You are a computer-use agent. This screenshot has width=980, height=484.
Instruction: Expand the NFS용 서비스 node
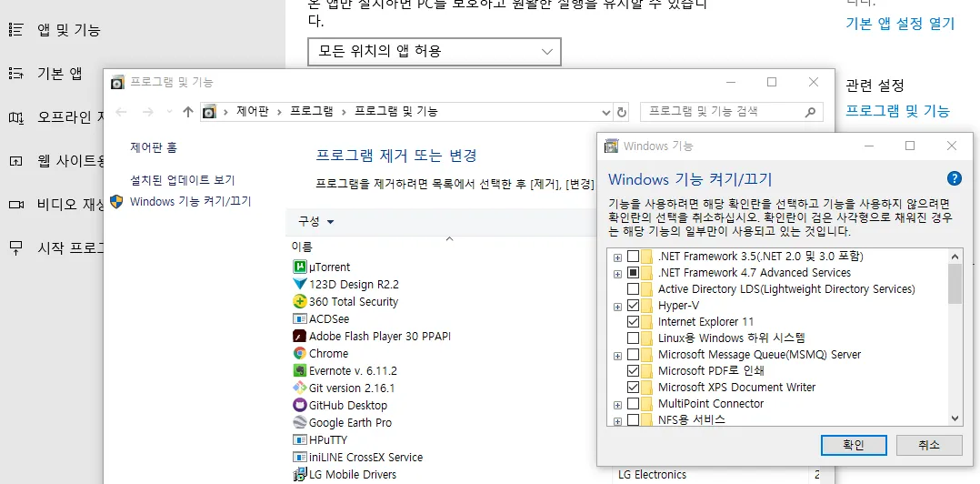point(617,421)
